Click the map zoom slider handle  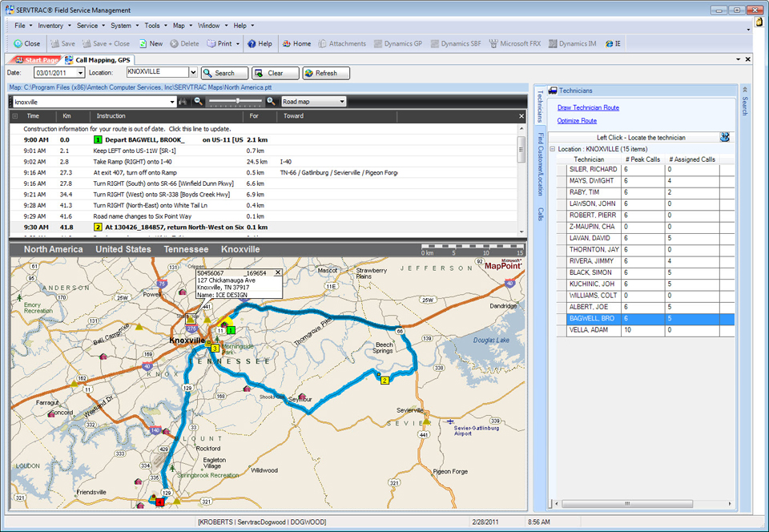(x=237, y=101)
